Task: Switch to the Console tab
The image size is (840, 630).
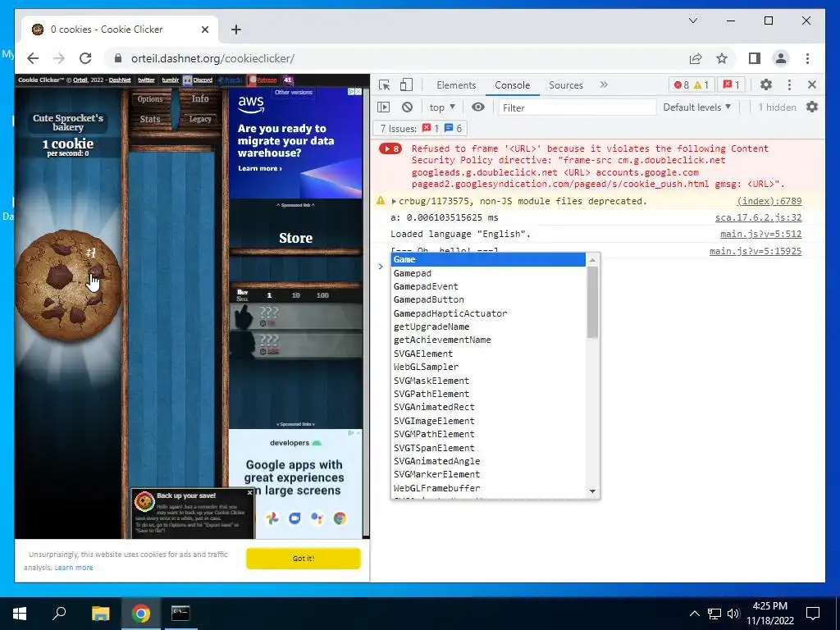Action: [x=512, y=85]
